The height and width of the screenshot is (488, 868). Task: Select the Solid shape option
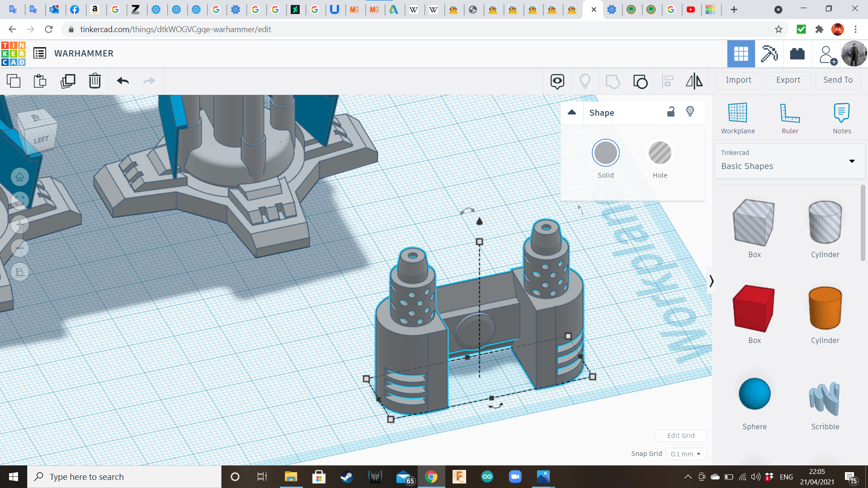click(605, 153)
